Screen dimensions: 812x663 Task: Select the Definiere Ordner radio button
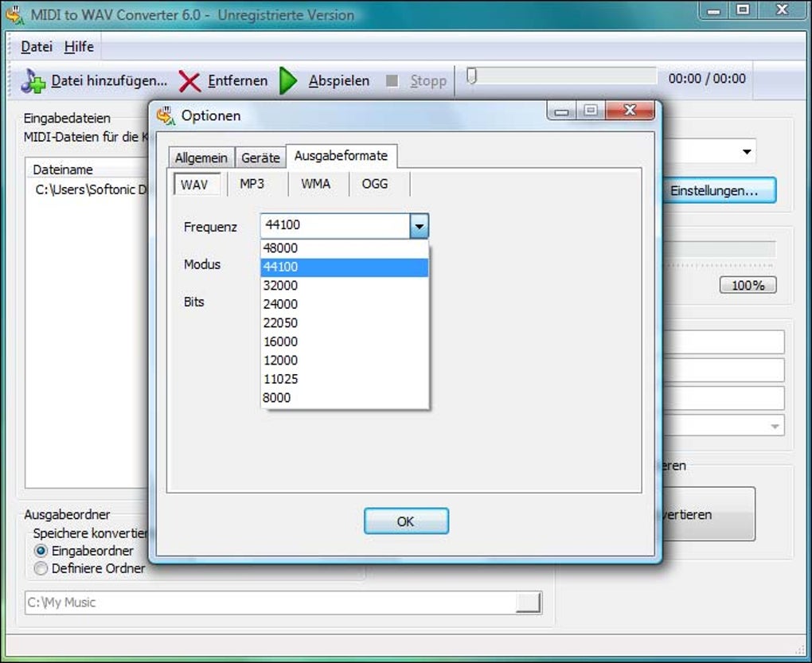click(41, 568)
